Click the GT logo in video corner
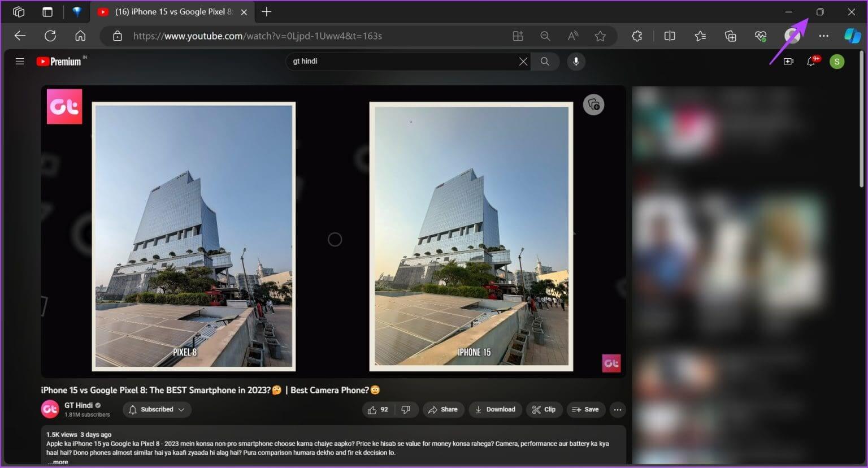 click(x=64, y=106)
